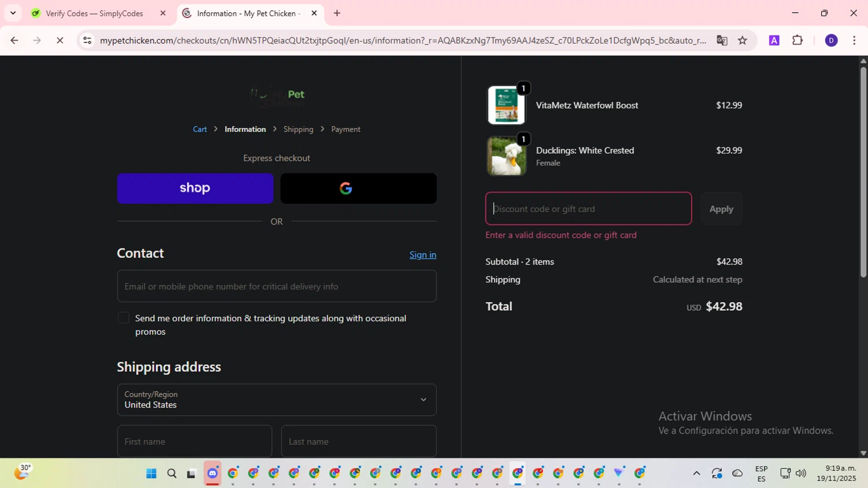Click the Calculated at next step text
Viewport: 868px width, 488px height.
(697, 280)
